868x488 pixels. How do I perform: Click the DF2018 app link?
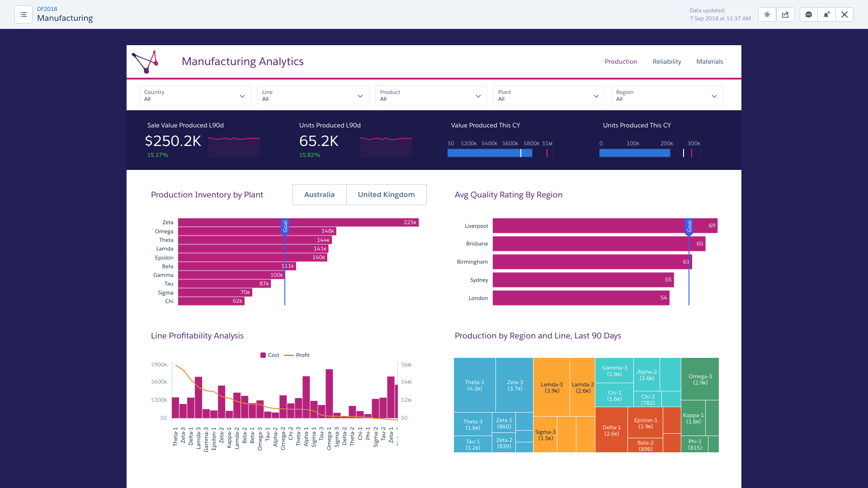pyautogui.click(x=47, y=9)
